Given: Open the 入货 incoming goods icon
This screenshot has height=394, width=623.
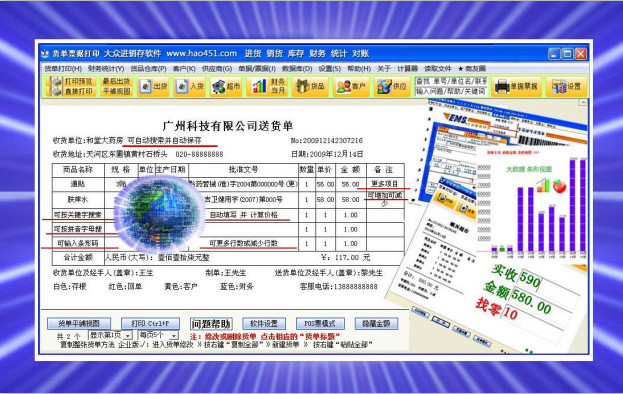Looking at the screenshot, I should 190,86.
